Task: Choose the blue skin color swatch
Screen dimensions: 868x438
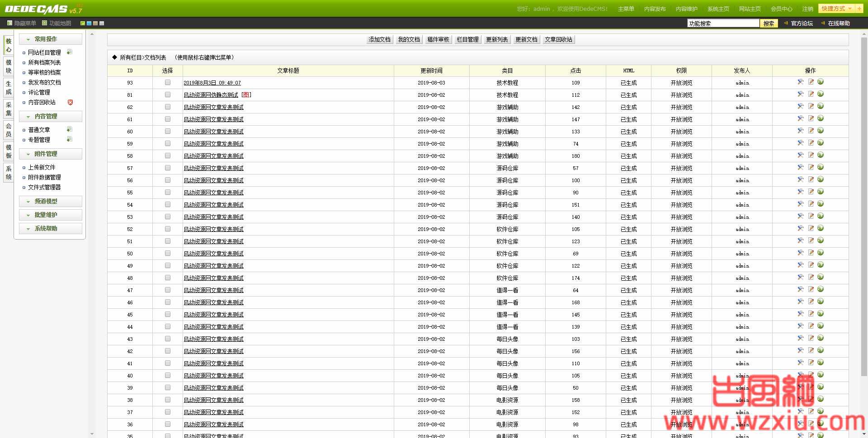Action: click(x=89, y=23)
